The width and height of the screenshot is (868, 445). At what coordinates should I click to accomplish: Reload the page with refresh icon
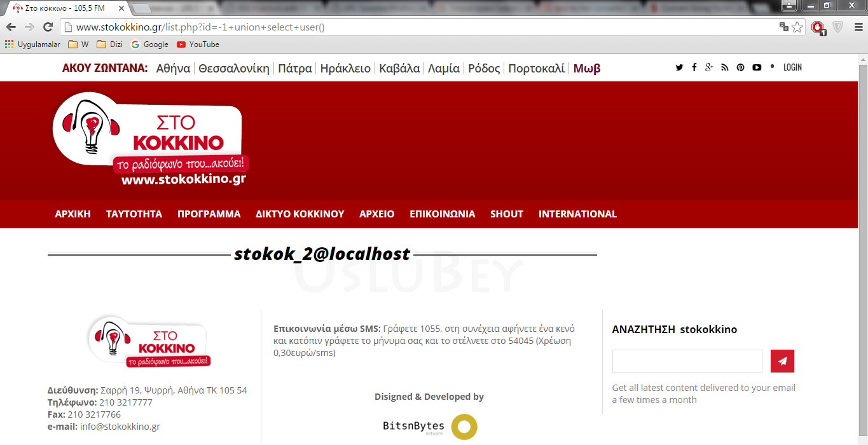coord(48,27)
